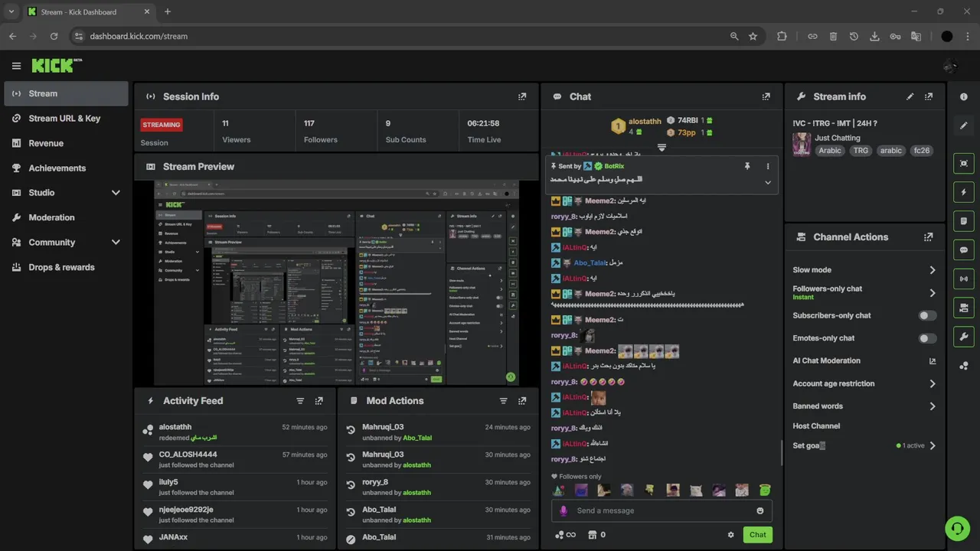The width and height of the screenshot is (980, 551).
Task: Open Moderation page
Action: pyautogui.click(x=66, y=217)
